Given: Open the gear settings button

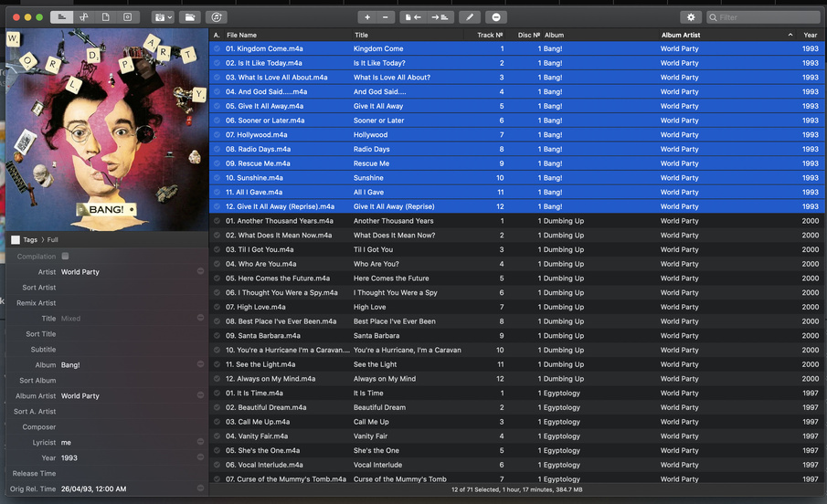Looking at the screenshot, I should (691, 17).
